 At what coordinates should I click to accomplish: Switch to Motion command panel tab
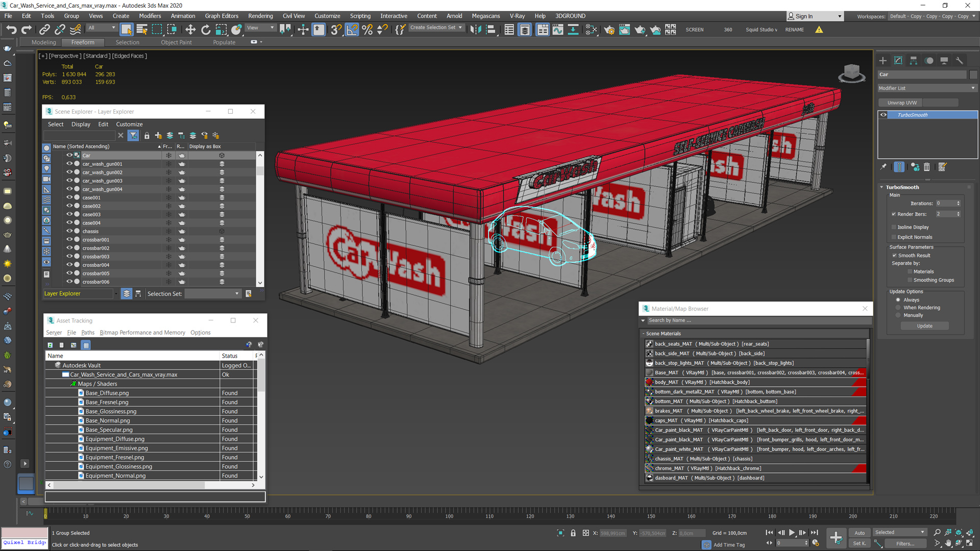[x=929, y=60]
